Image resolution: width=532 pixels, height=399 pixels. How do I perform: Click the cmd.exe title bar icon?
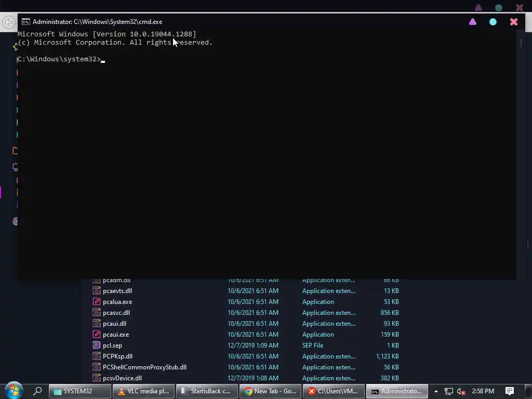(x=26, y=22)
